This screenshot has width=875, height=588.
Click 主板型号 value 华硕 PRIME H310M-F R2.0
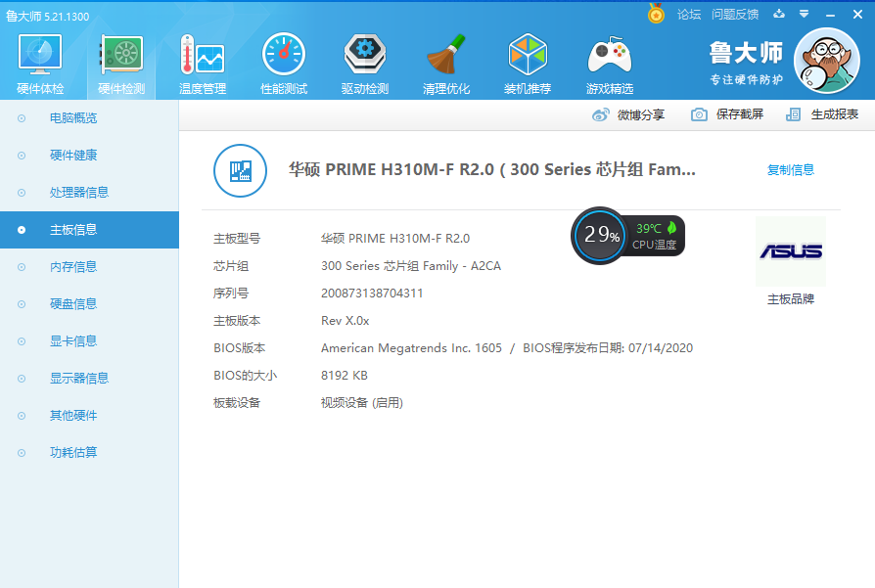coord(395,239)
